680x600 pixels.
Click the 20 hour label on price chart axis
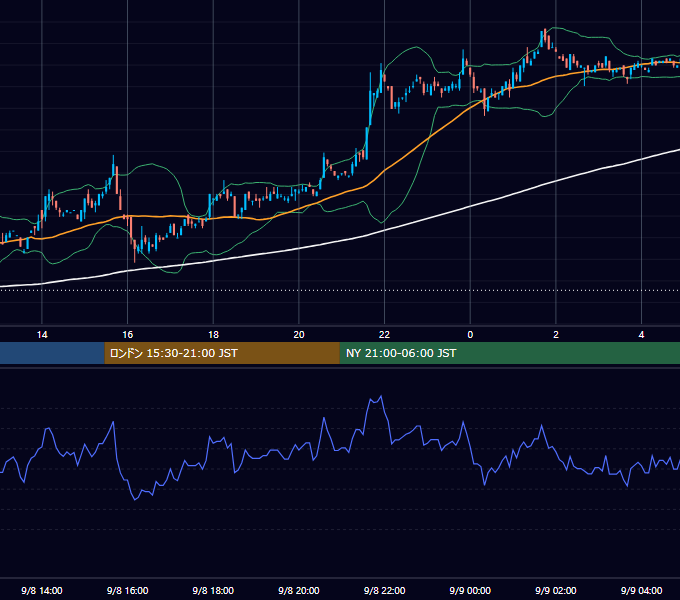click(x=299, y=335)
